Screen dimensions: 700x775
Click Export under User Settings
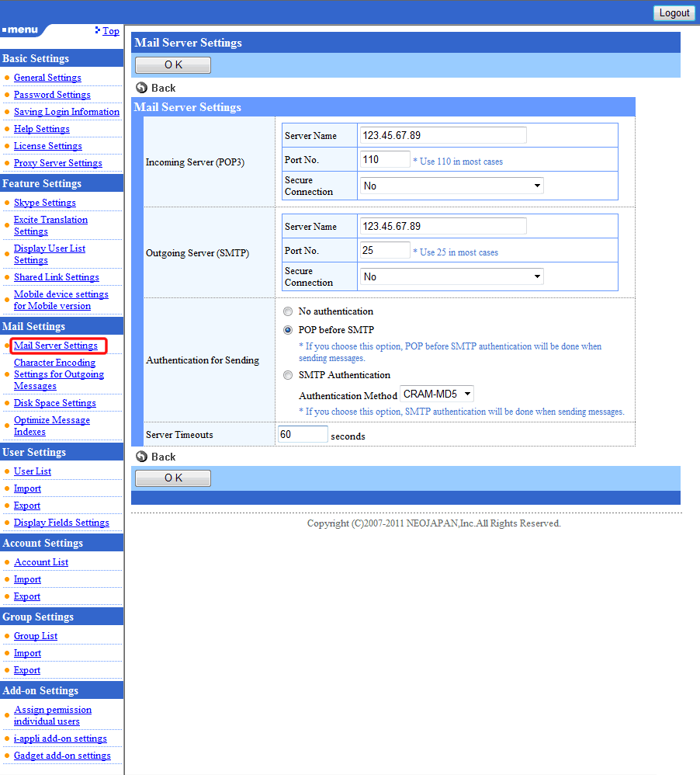pos(26,505)
